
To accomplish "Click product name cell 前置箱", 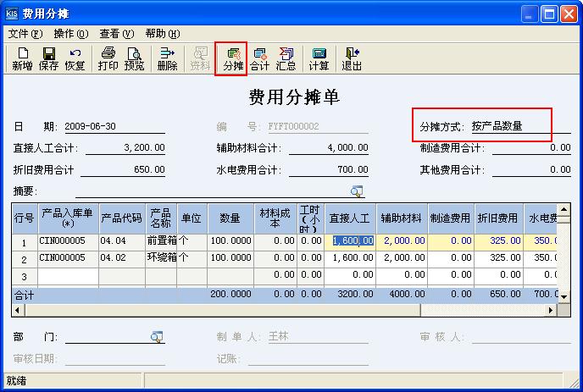I will click(161, 241).
